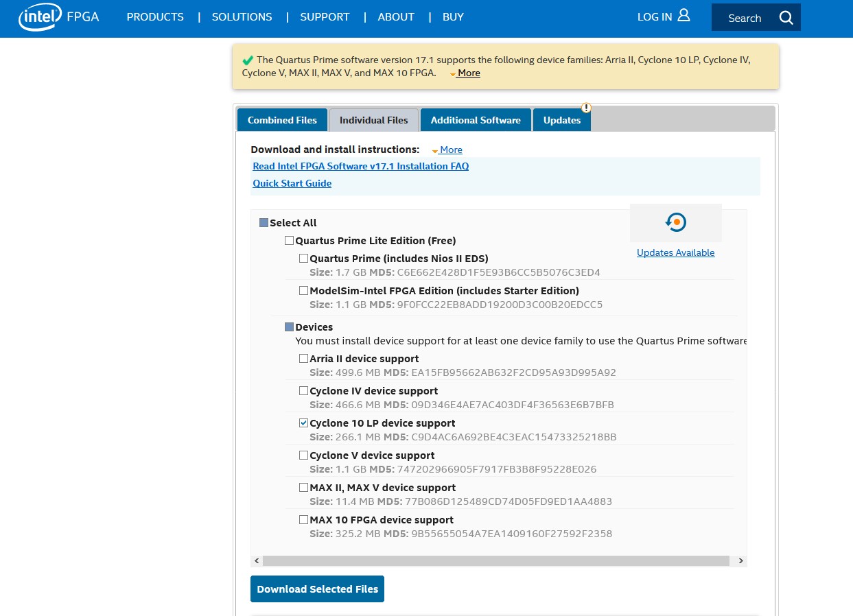Toggle the Select All checkbox
853x616 pixels.
264,223
